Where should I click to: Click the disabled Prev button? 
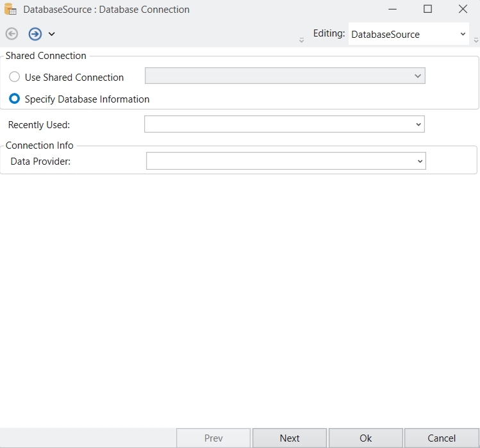coord(213,438)
